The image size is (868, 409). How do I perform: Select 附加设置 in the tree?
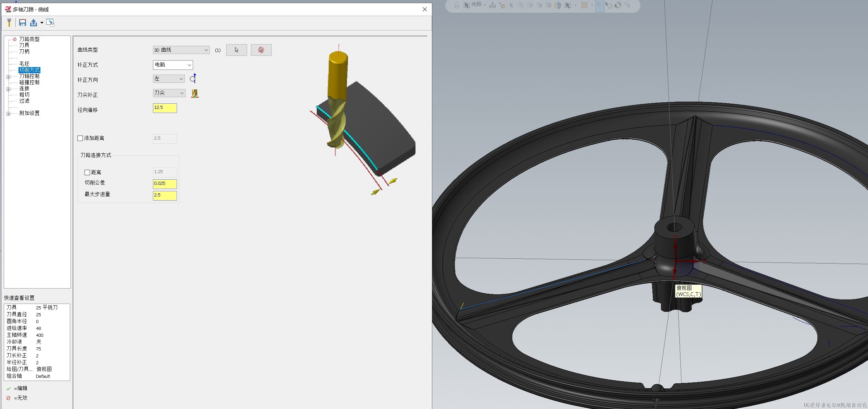tap(29, 113)
